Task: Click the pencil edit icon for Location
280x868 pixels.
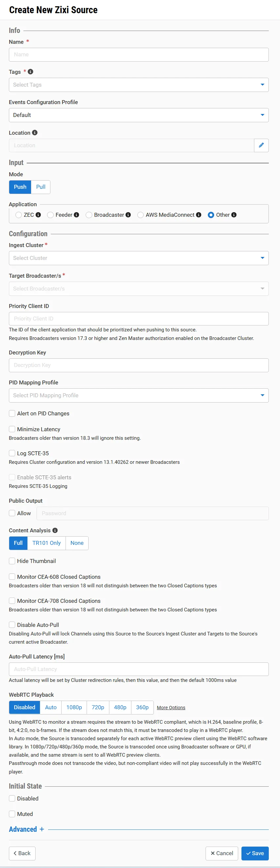Action: pos(261,145)
